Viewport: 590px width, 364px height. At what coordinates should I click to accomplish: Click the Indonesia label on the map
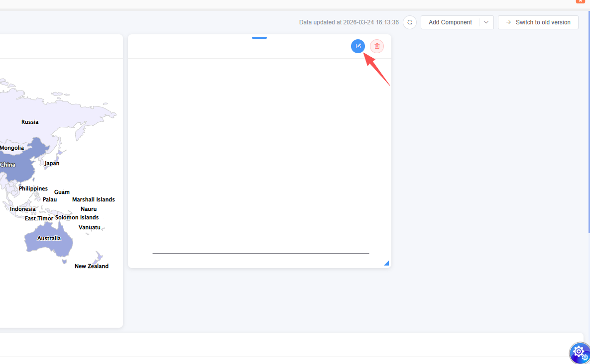coord(23,209)
